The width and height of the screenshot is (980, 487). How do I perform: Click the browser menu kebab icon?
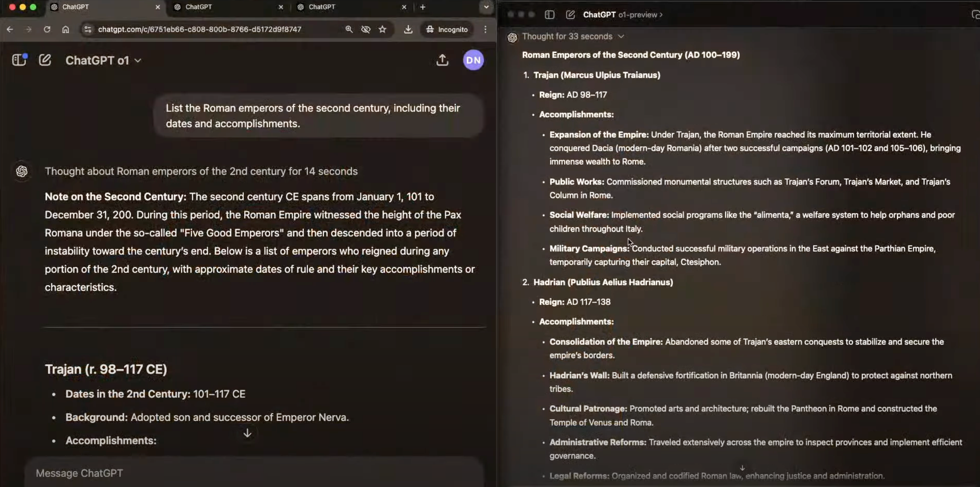[x=486, y=29]
